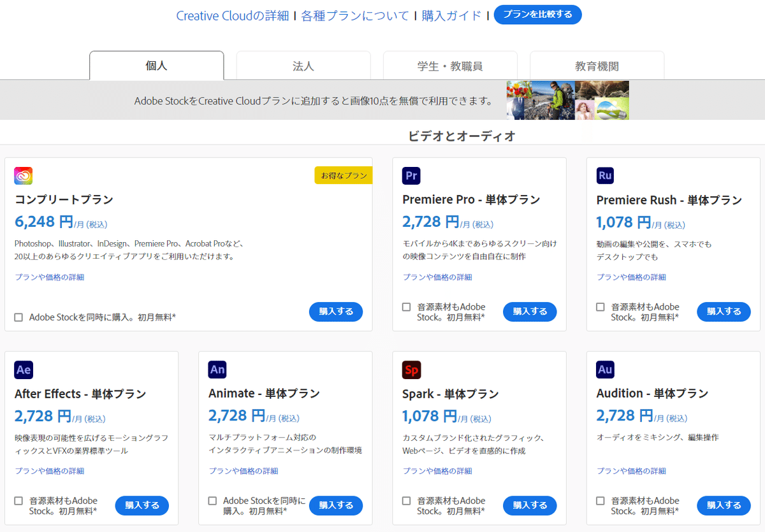The image size is (765, 532).
Task: Open プランや価格の詳細 on Audition card
Action: 631,471
